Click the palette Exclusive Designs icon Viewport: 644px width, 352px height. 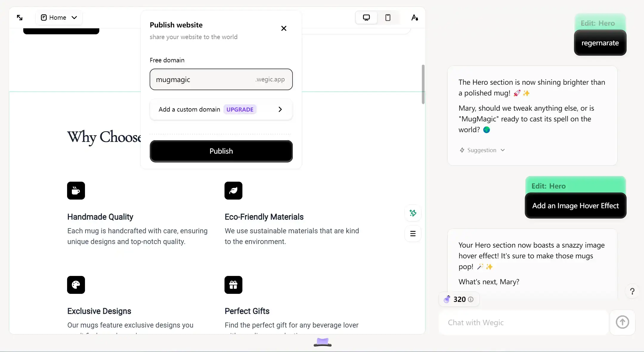[76, 285]
